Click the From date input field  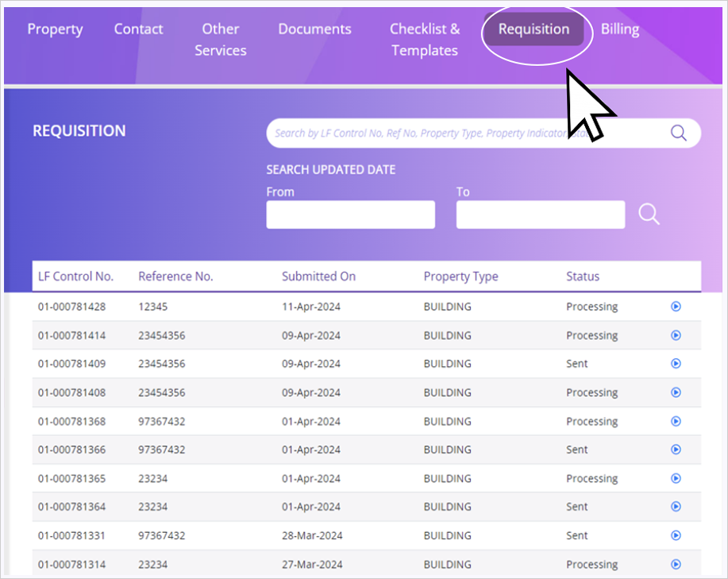(350, 215)
